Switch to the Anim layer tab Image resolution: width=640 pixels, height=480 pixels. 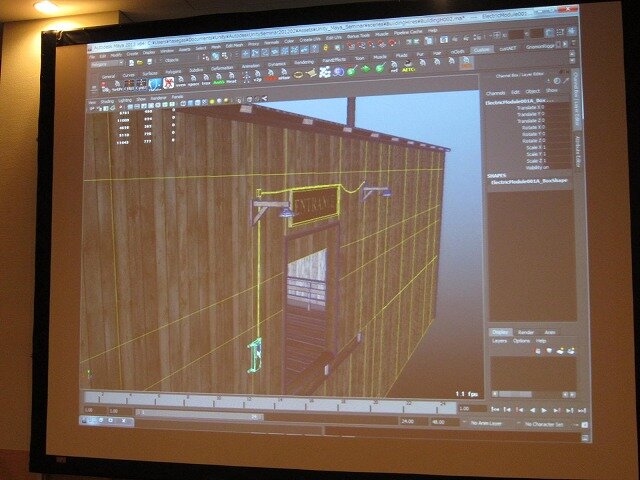(549, 332)
